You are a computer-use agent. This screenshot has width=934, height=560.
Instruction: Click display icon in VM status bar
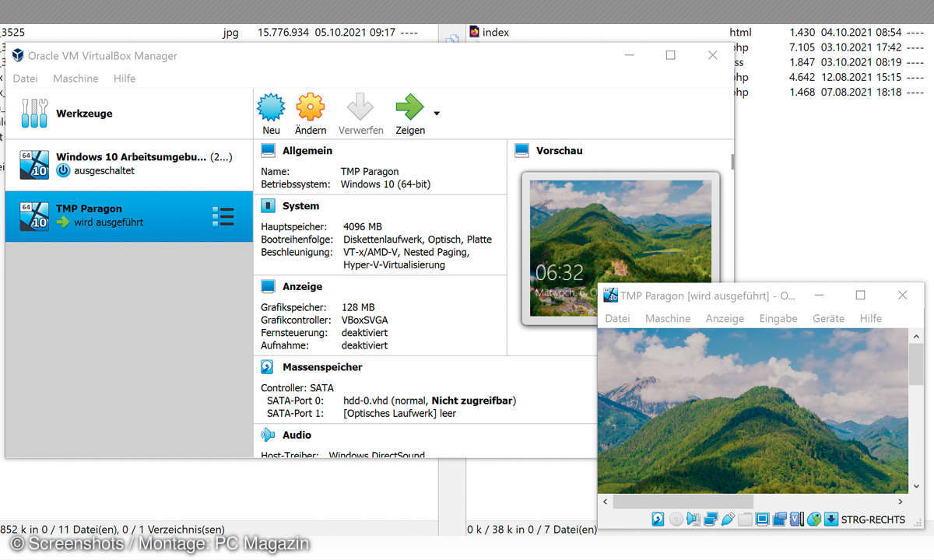pos(762,519)
